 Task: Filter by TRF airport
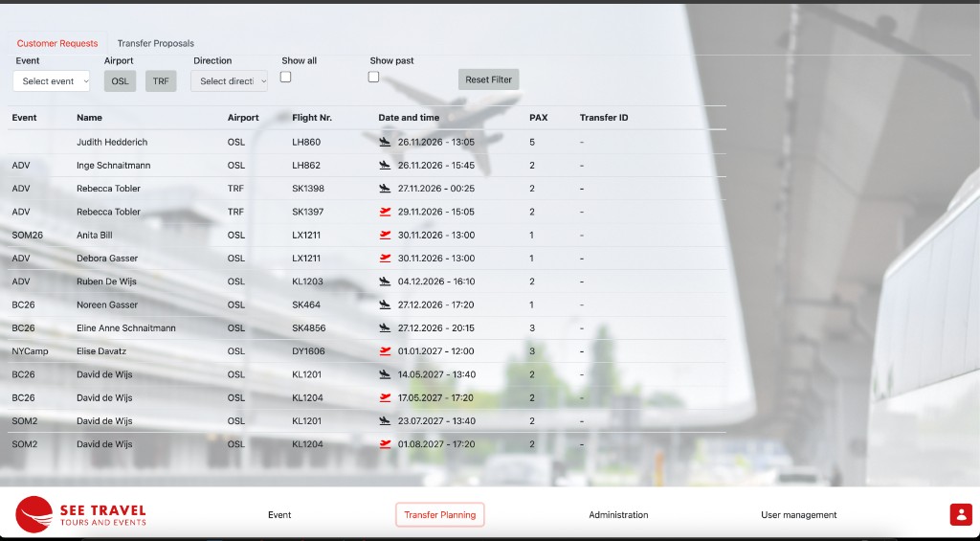tap(161, 81)
